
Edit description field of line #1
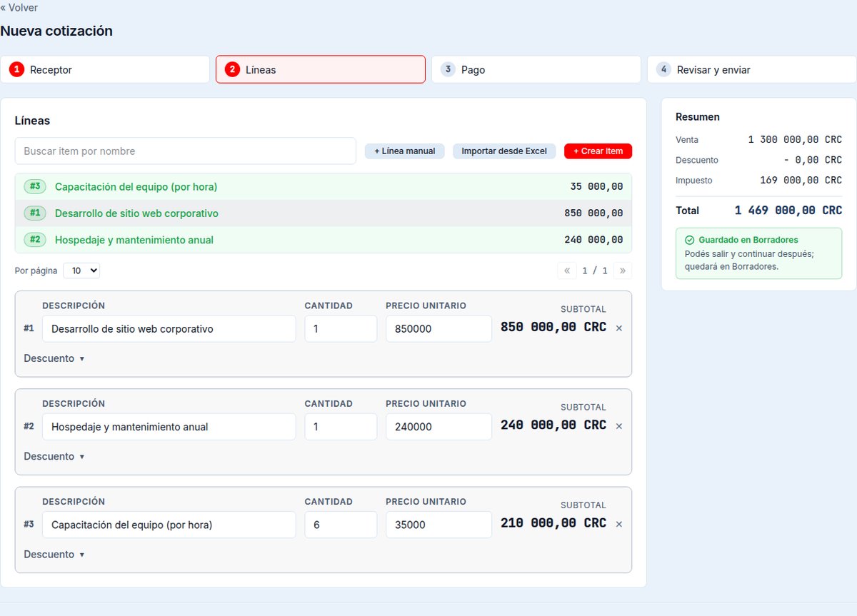coord(169,329)
